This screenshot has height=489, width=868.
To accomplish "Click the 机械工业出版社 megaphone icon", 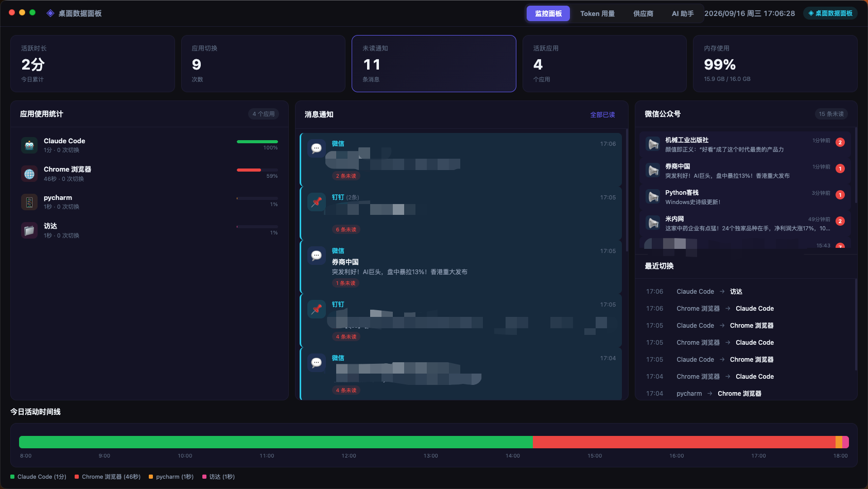I will click(653, 144).
